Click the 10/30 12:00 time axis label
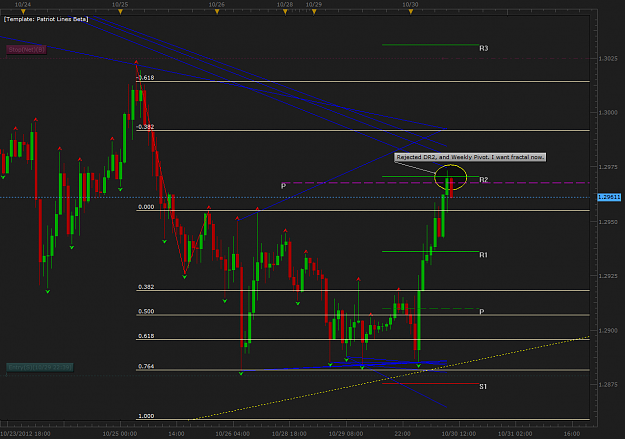The image size is (625, 439). [458, 433]
